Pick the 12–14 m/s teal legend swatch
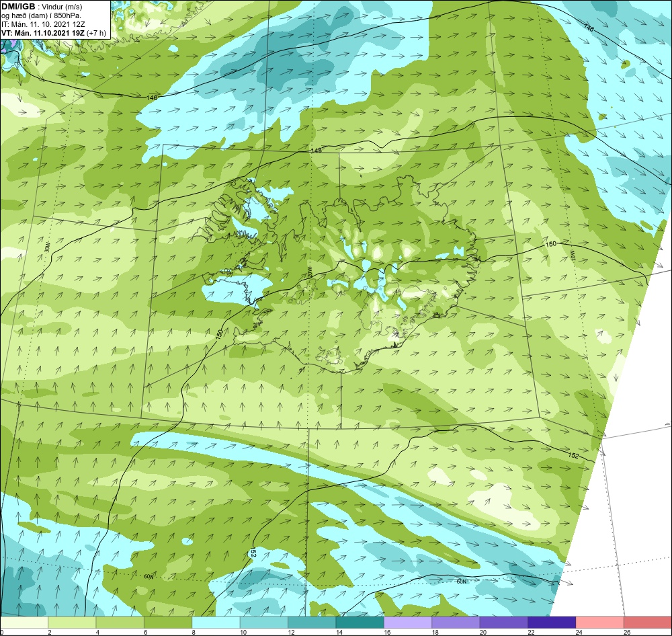672x636 pixels. tap(312, 622)
